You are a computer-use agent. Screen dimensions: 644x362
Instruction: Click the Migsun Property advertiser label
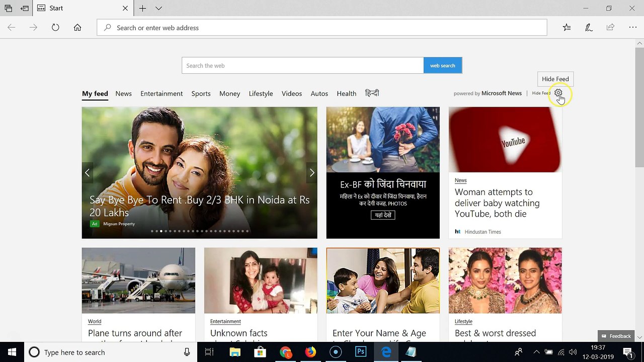[x=119, y=224]
